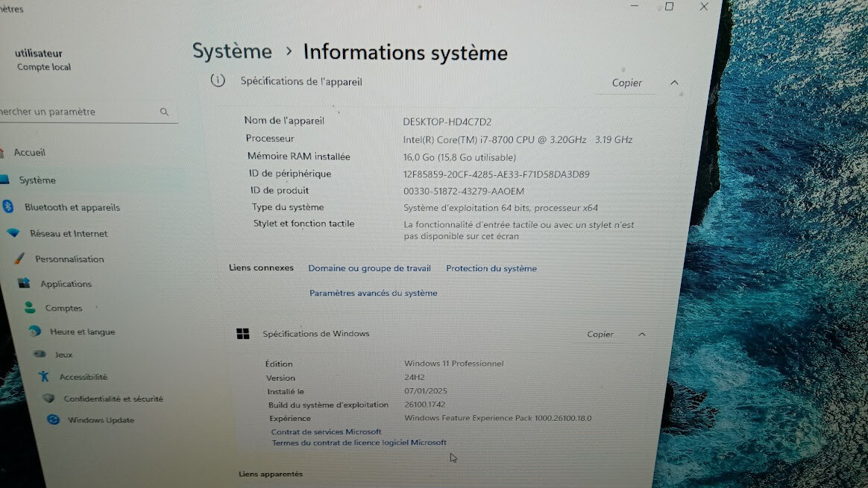
Task: Maximize the Settings window
Action: pyautogui.click(x=669, y=7)
